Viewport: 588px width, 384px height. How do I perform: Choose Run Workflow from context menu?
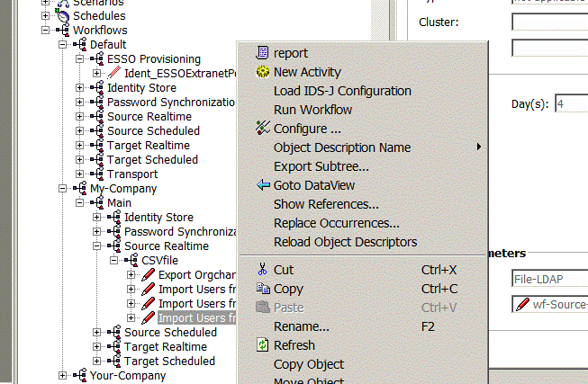[312, 110]
